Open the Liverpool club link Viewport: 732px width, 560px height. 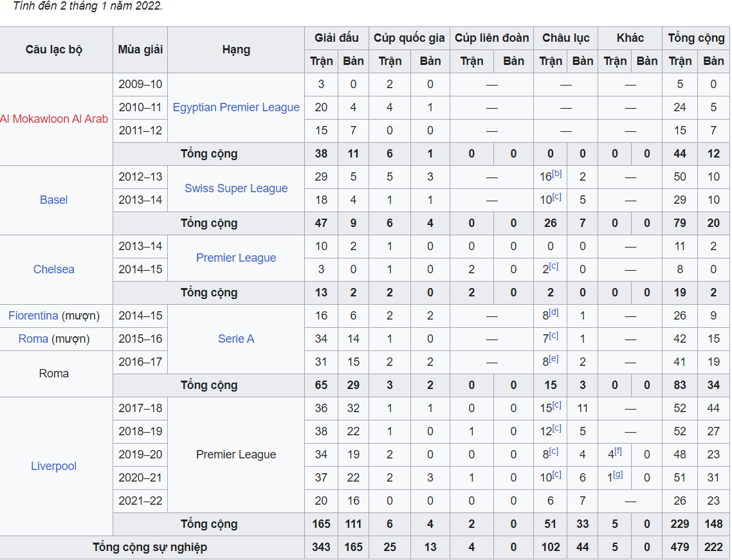pyautogui.click(x=53, y=466)
